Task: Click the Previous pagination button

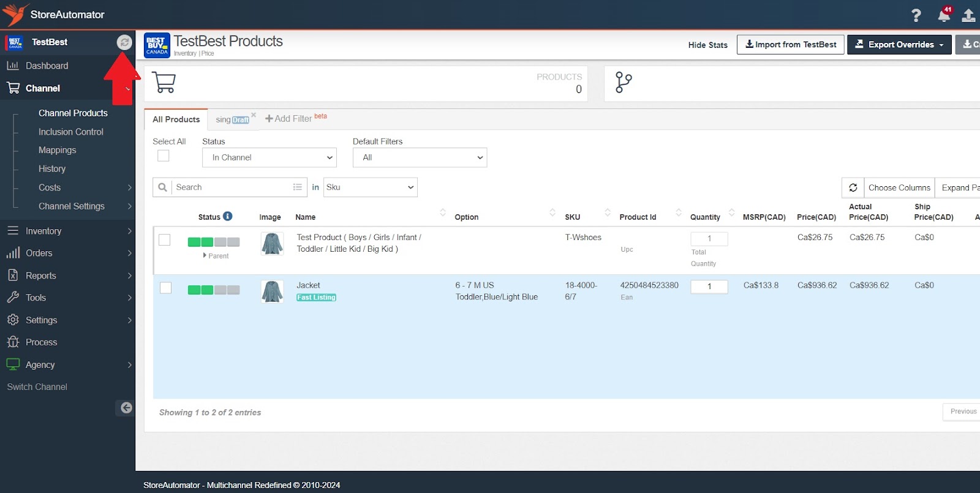Action: click(x=963, y=412)
